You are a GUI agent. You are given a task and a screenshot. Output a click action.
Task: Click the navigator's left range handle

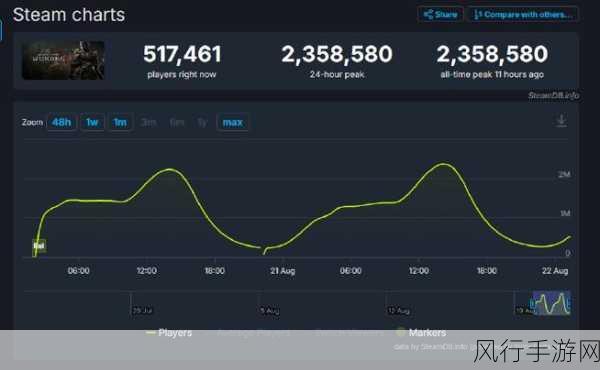(x=532, y=303)
